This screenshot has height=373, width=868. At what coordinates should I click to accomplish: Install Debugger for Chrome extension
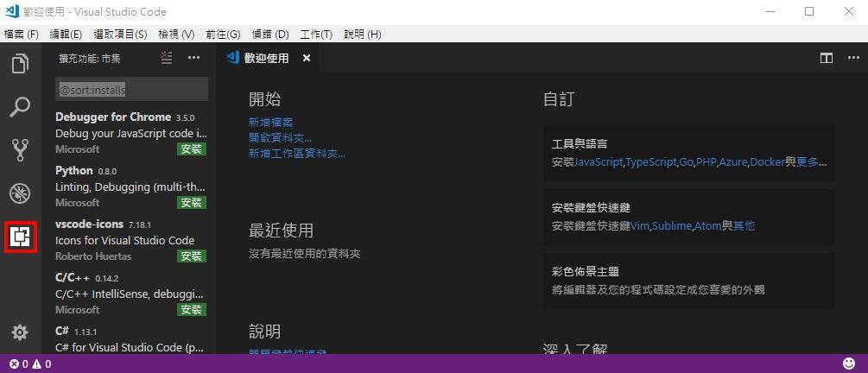192,149
